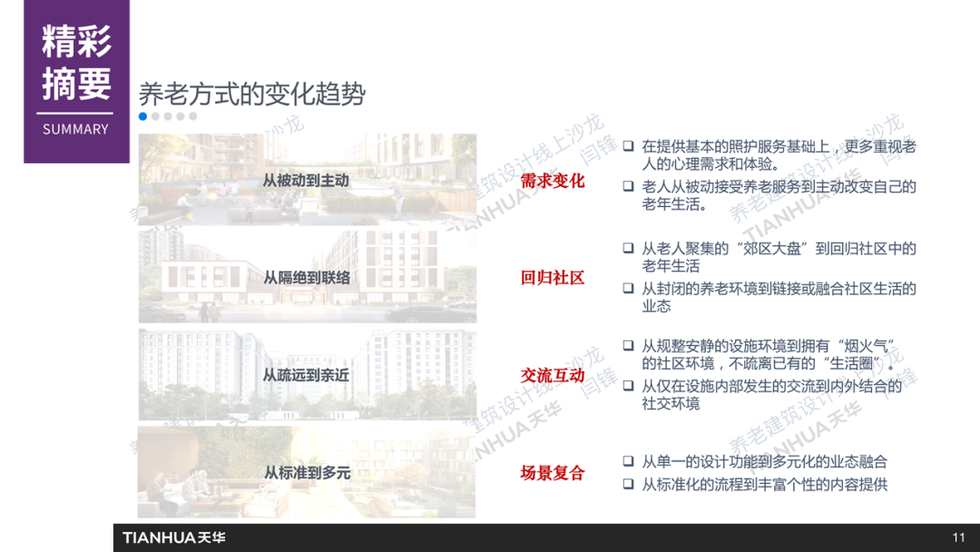Open the 从被动到主动 image banner
The image size is (980, 552).
[307, 181]
